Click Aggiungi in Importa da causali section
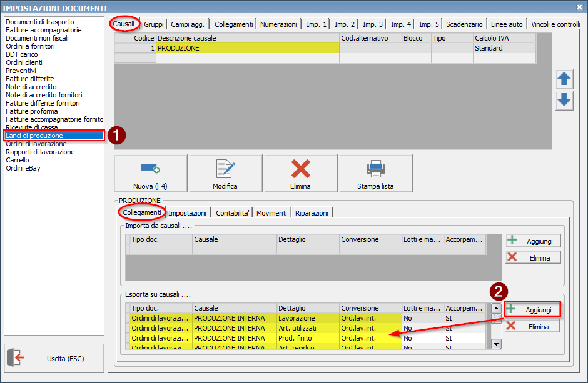Screen dimensions: 588x383 [533, 241]
